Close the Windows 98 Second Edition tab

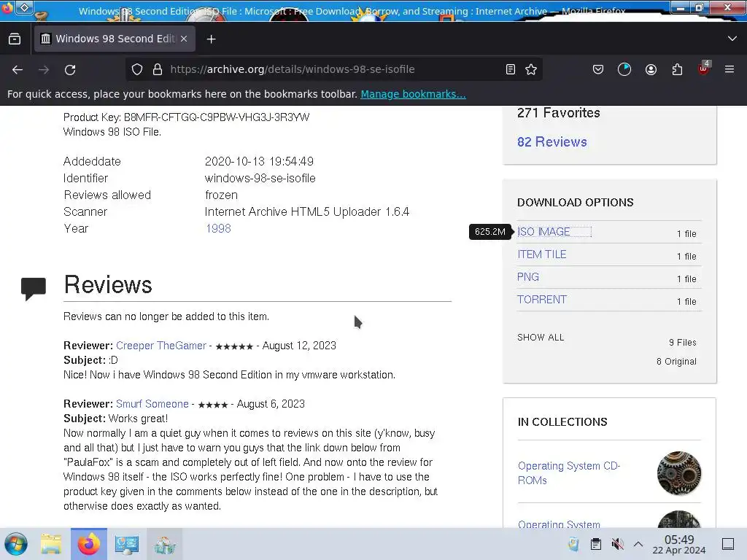pos(184,39)
